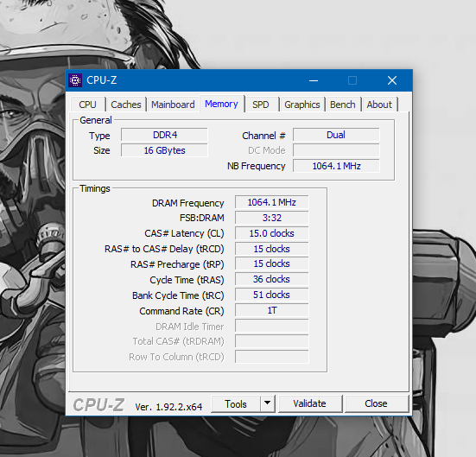This screenshot has height=457, width=476.
Task: Click the version text Ver. 1.92.2.x64
Action: coord(168,407)
